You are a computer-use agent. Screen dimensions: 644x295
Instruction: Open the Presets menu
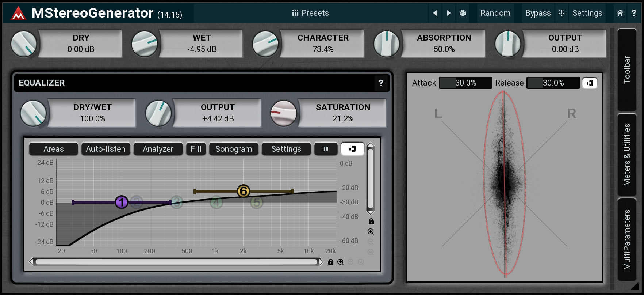click(310, 13)
